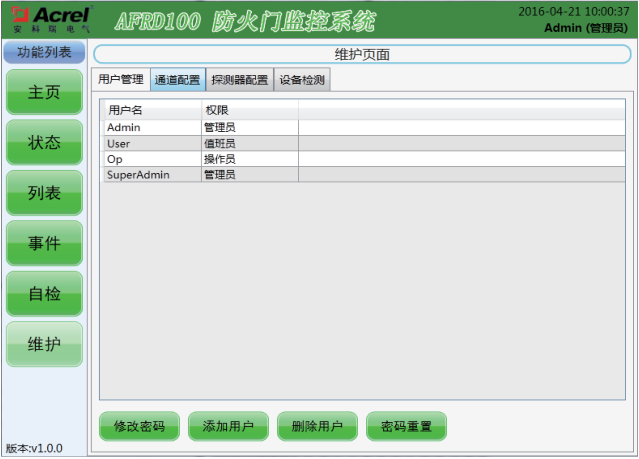639x459 pixels.
Task: Select the 设备检测 tab
Action: (301, 80)
